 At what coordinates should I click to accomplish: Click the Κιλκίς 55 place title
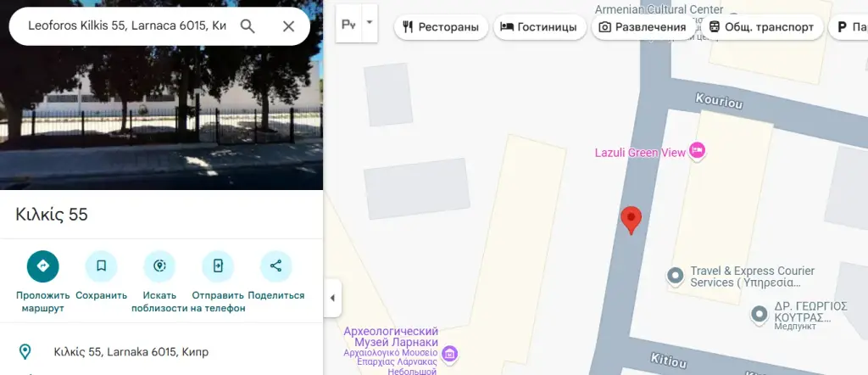[x=52, y=215]
